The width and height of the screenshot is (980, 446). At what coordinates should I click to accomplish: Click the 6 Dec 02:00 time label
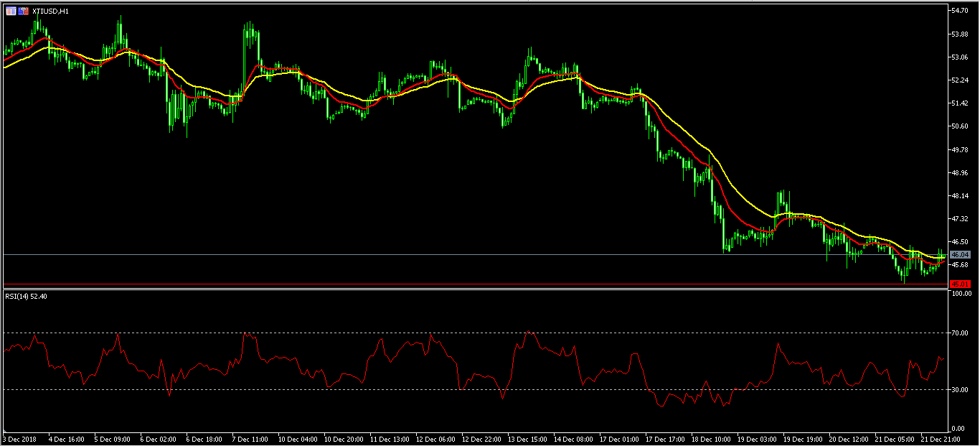tap(158, 438)
